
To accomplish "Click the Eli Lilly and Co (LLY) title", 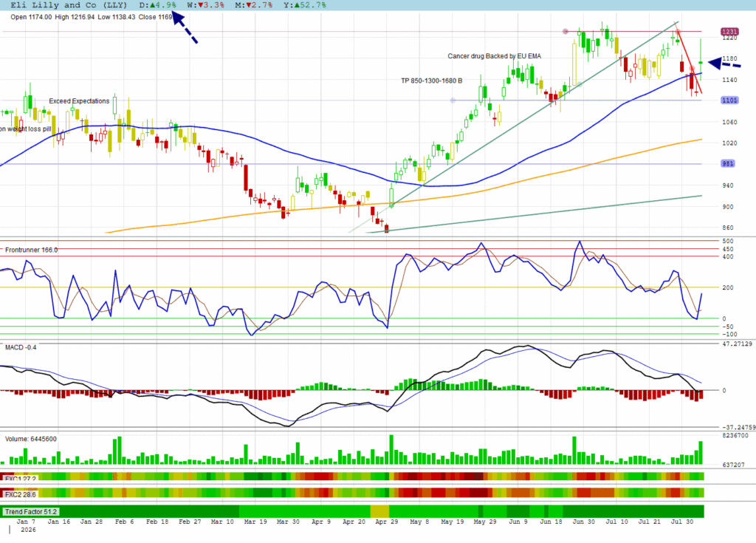I will 69,5.
